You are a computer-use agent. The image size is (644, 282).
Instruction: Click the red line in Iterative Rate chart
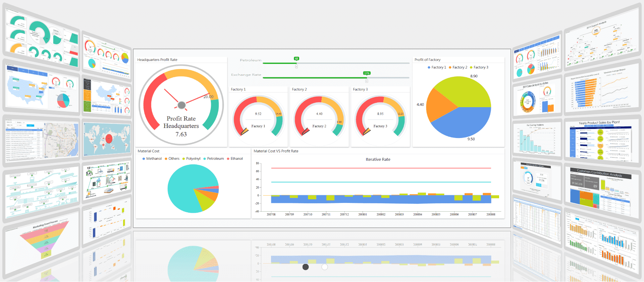pos(381,168)
